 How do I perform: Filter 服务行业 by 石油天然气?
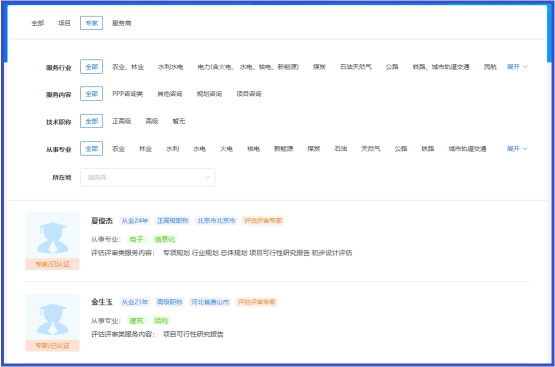[355, 67]
